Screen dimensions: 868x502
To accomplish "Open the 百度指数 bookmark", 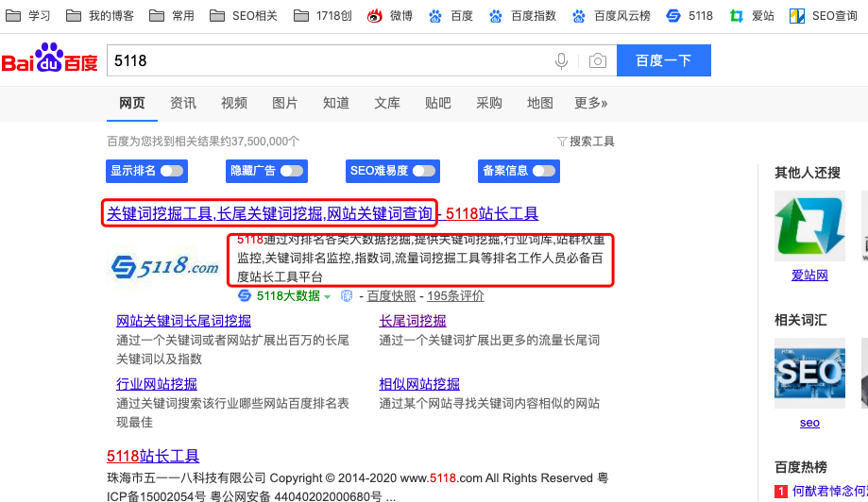I will (x=522, y=15).
